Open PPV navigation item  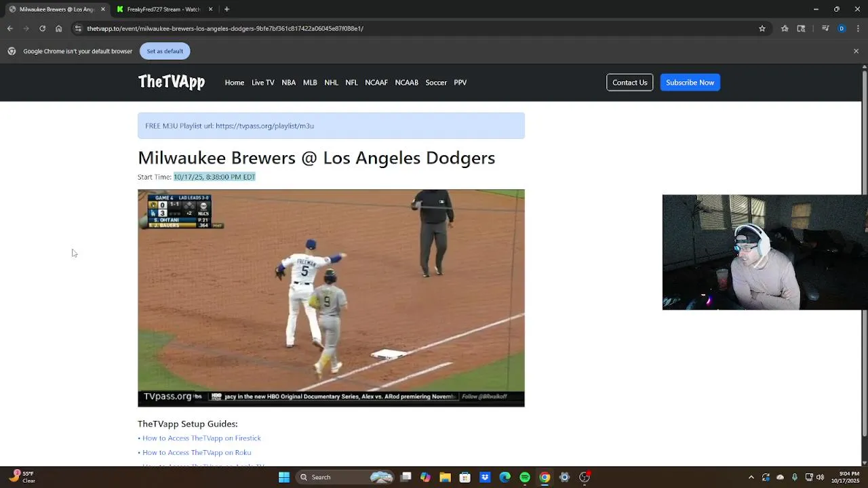point(460,83)
